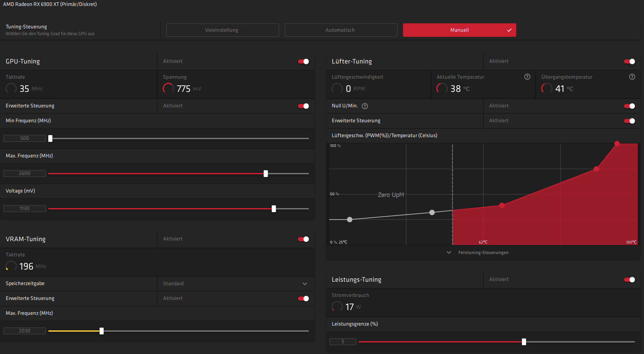Select the fan curve point near 50%
Viewport: 644px width, 354px height.
tap(502, 205)
